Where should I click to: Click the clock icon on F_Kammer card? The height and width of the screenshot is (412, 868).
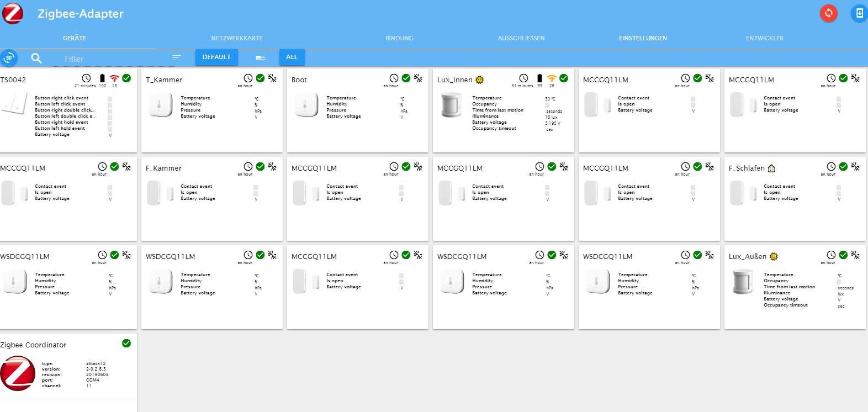pos(248,167)
